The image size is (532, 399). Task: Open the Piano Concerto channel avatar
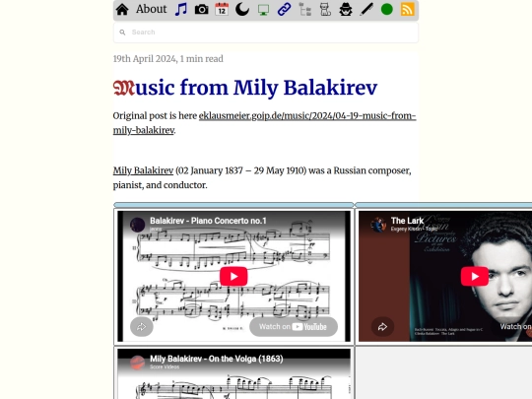137,225
